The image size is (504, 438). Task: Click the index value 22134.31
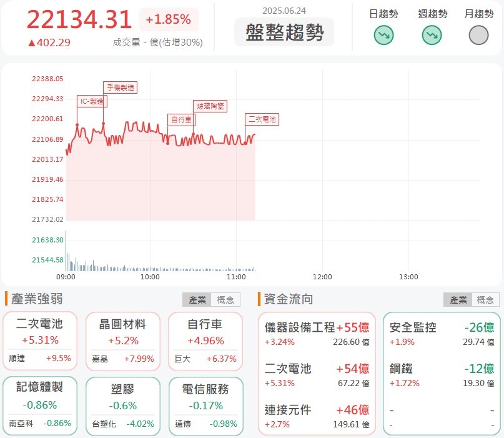79,19
